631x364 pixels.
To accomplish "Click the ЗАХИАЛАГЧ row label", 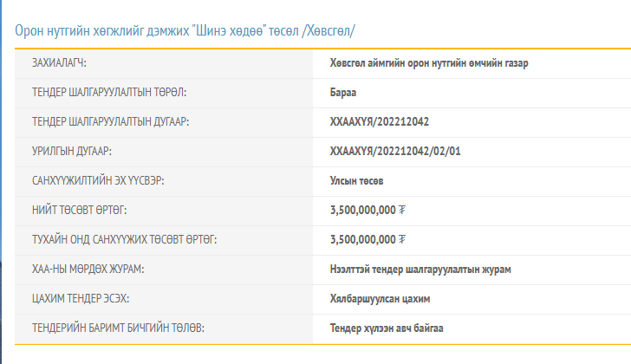I will [59, 63].
